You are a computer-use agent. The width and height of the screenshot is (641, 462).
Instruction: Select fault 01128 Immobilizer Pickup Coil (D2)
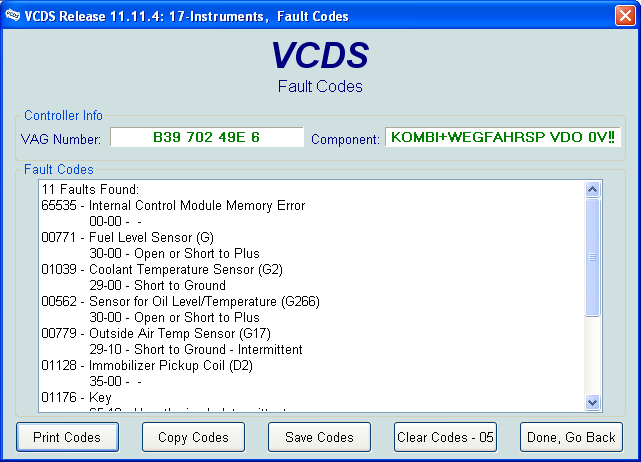[147, 365]
